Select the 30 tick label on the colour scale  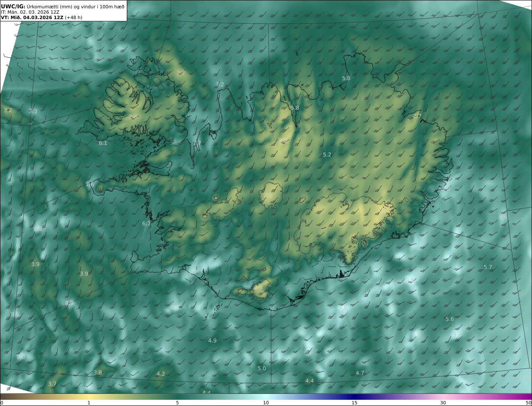[443, 403]
